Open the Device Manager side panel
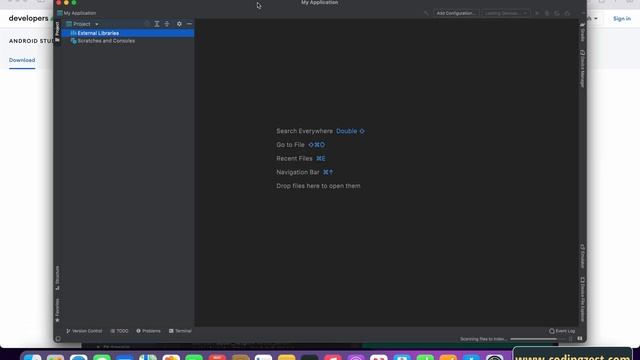This screenshot has width=640, height=360. click(x=582, y=69)
